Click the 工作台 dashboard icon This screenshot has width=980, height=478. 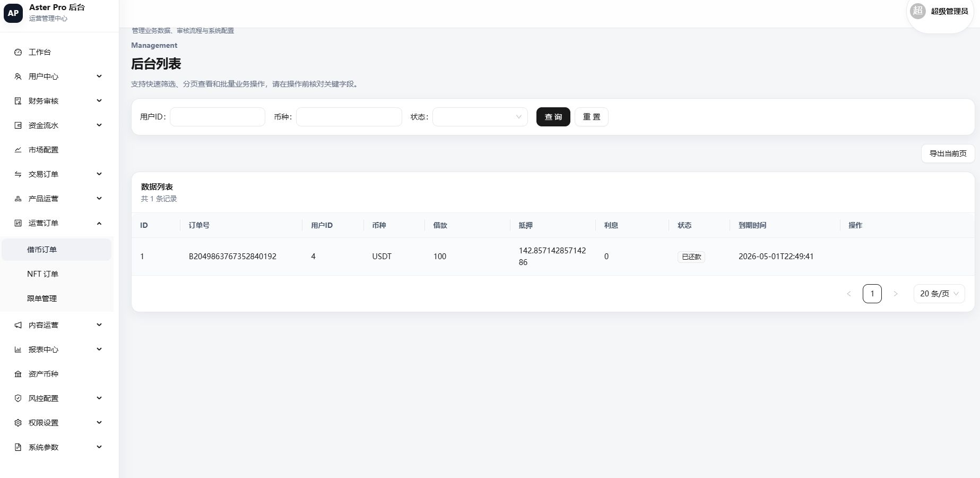[x=18, y=52]
